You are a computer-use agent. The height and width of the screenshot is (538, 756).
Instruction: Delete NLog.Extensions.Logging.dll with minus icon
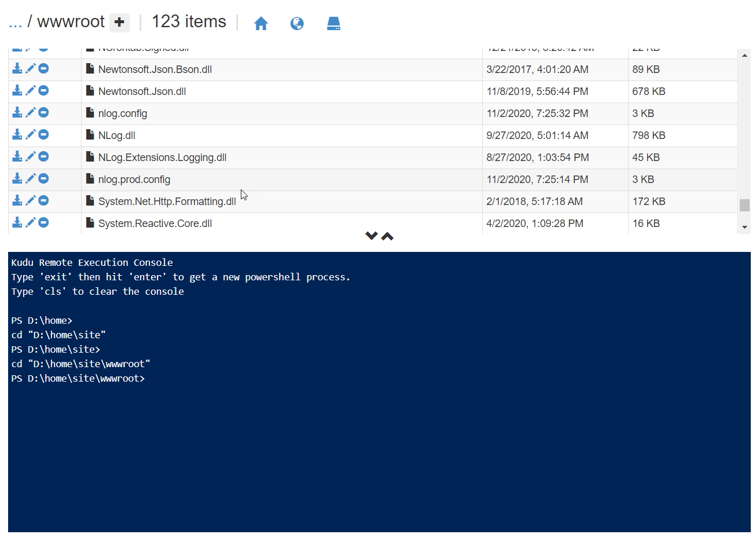click(x=43, y=156)
